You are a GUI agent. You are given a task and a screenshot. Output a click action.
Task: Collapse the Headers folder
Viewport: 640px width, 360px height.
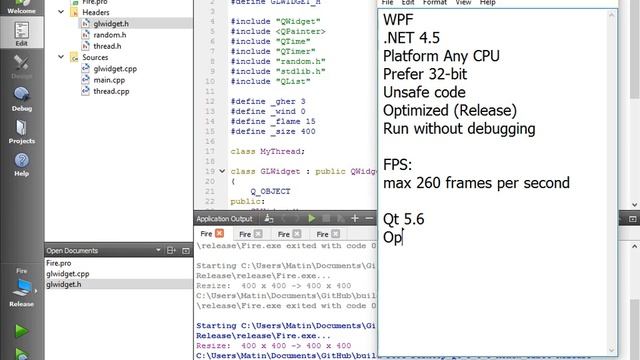pos(61,12)
